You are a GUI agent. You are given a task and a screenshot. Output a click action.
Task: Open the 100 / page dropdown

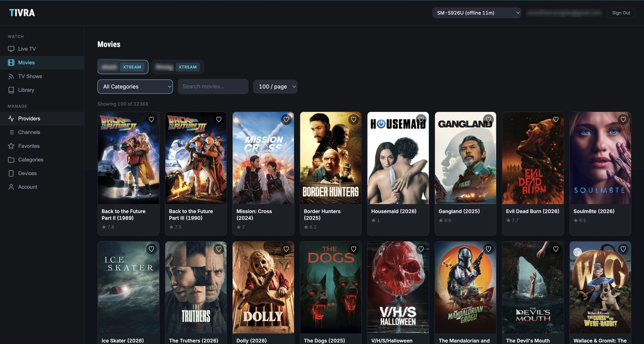pos(275,87)
